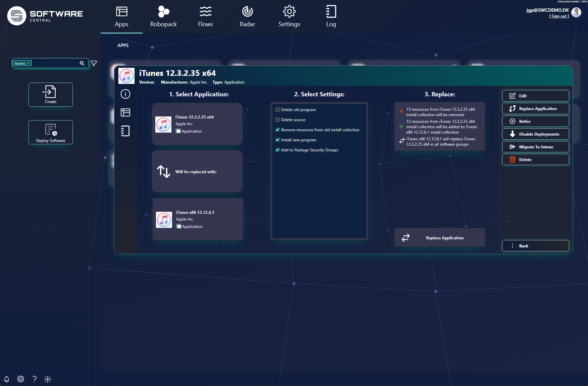Toggle the light/dark theme sun icon
Image resolution: width=588 pixels, height=386 pixels.
pos(48,379)
